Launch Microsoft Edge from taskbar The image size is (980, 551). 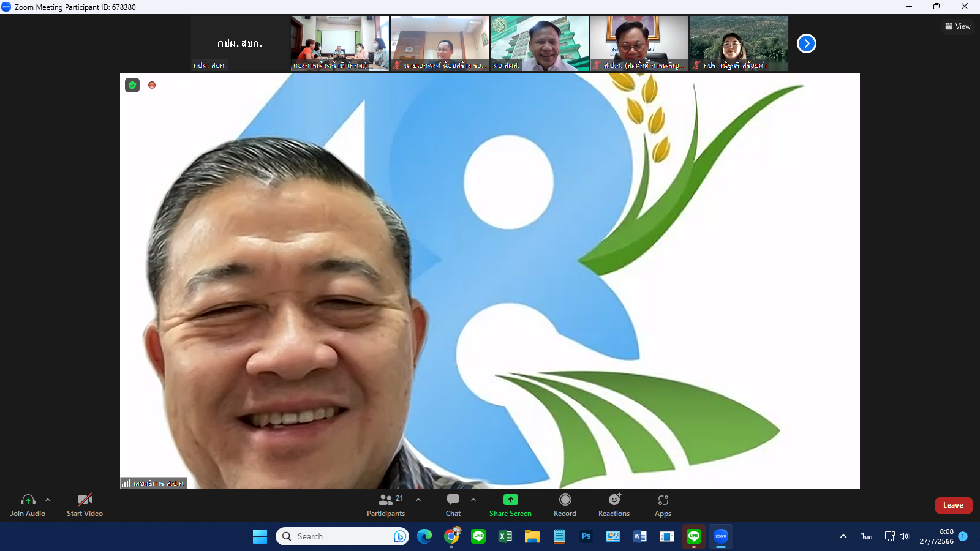(x=424, y=536)
